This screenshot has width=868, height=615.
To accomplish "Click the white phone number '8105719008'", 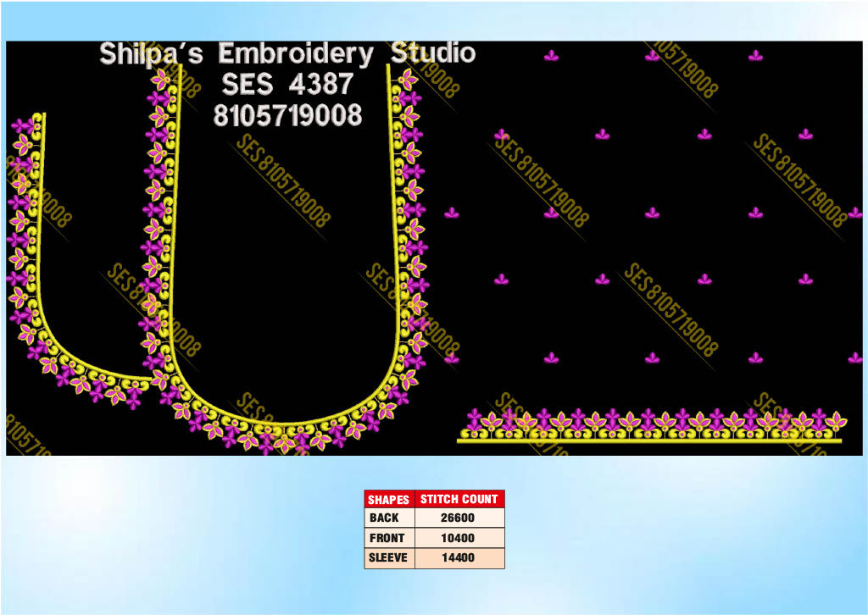I will [x=287, y=115].
